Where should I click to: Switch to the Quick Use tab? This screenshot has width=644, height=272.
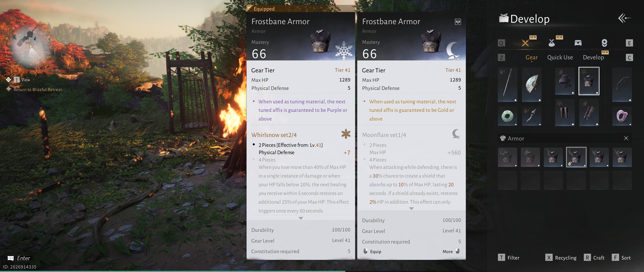(560, 57)
